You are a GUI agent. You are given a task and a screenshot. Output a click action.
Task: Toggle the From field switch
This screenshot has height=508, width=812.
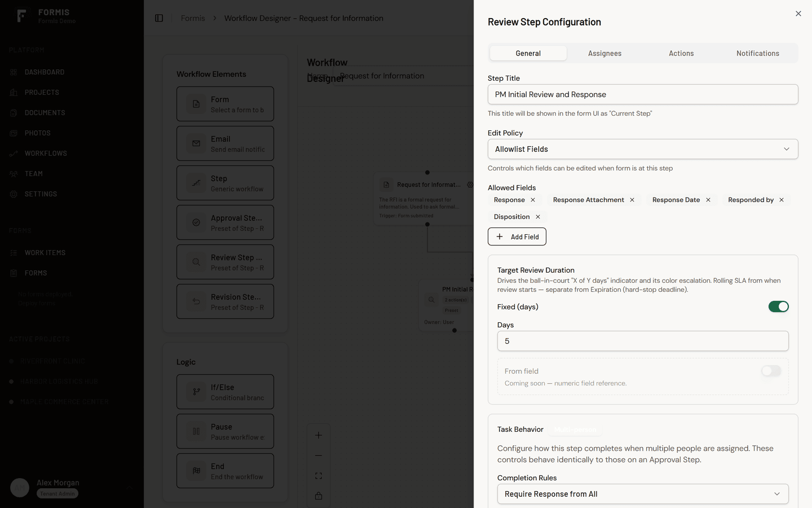pos(771,371)
